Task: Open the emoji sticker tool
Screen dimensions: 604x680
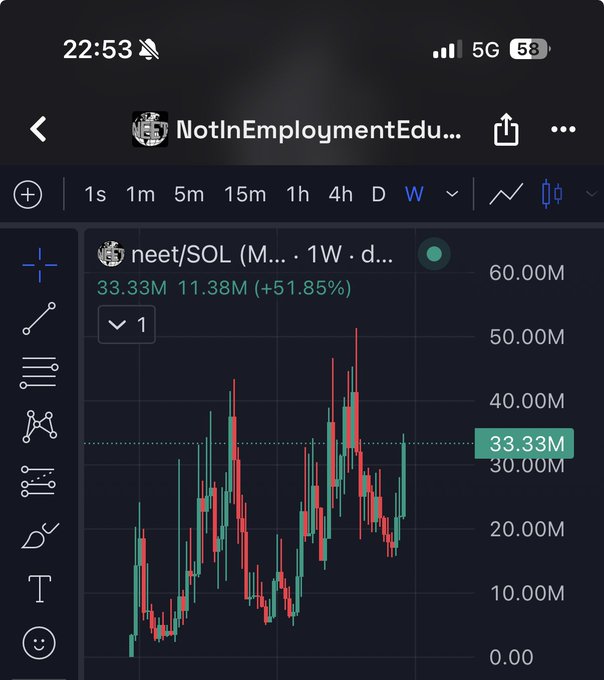Action: point(39,643)
